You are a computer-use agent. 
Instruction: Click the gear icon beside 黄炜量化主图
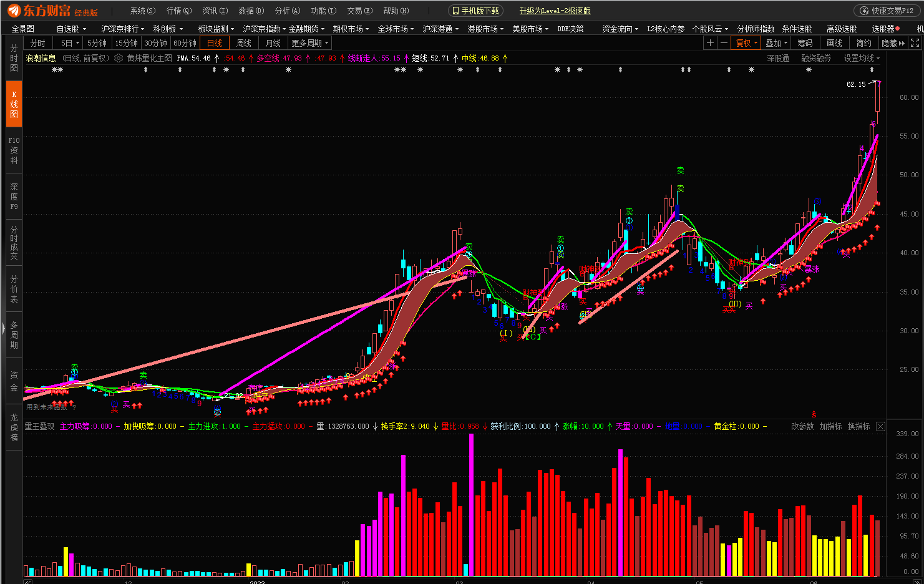tap(119, 58)
